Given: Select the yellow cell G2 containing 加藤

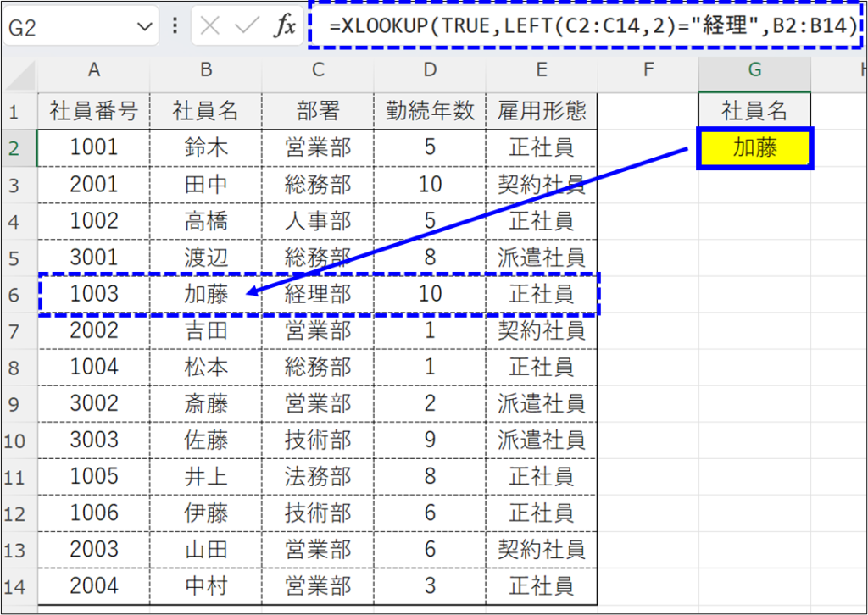Looking at the screenshot, I should tap(754, 148).
